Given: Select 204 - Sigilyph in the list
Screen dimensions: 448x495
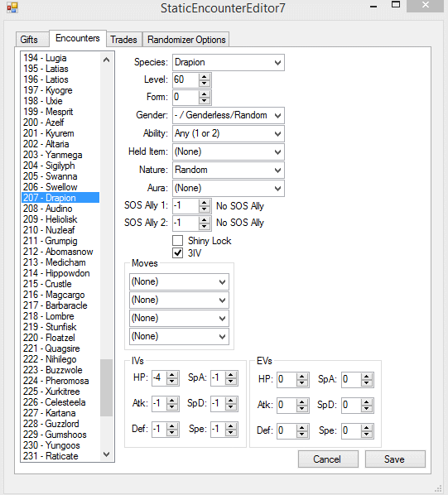Looking at the screenshot, I should click(60, 166).
